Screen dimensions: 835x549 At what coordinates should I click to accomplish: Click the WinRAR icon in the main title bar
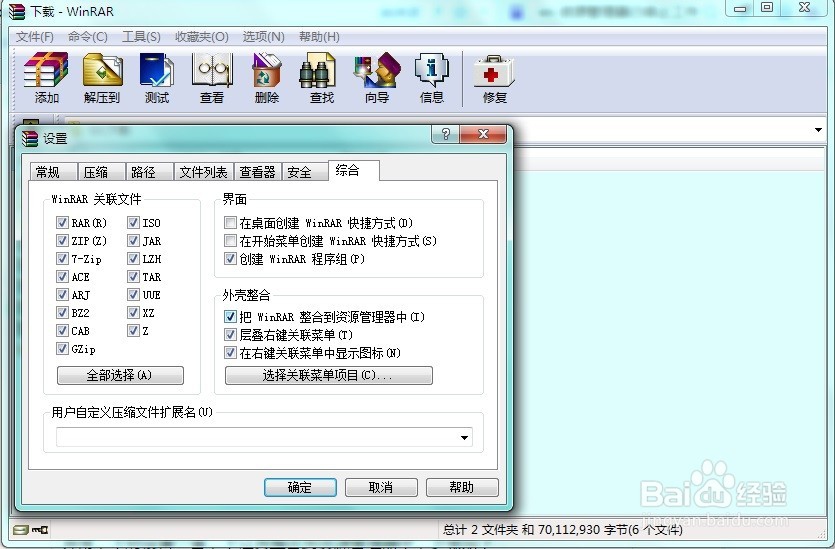17,11
